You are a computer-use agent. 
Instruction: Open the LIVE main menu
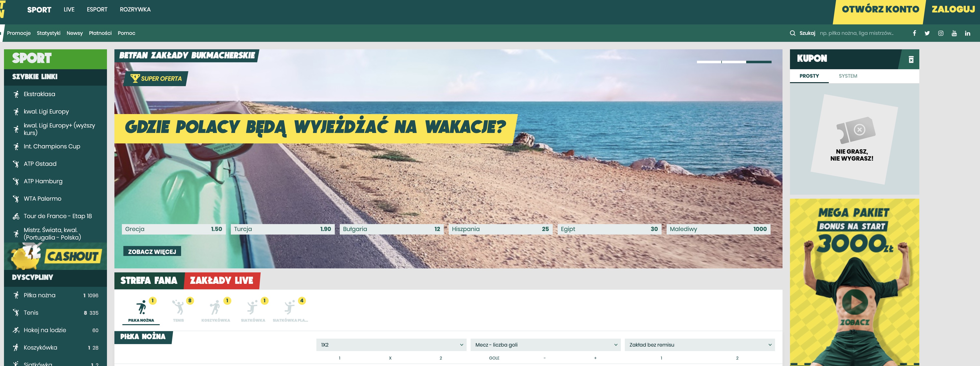pyautogui.click(x=69, y=9)
